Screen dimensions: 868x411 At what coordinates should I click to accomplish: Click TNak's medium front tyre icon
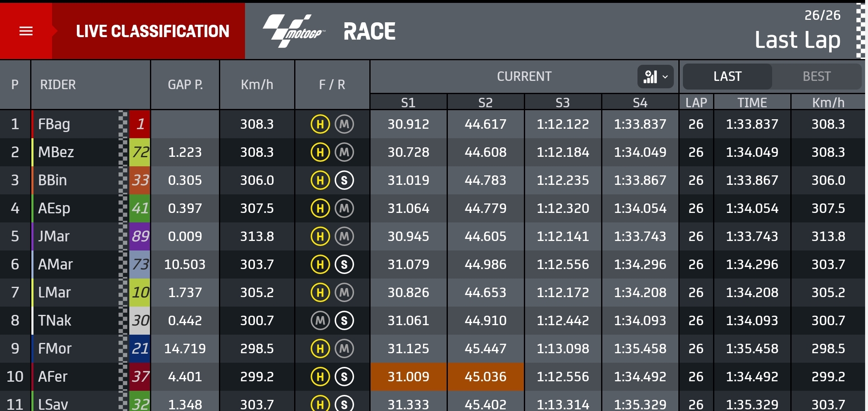coord(320,321)
